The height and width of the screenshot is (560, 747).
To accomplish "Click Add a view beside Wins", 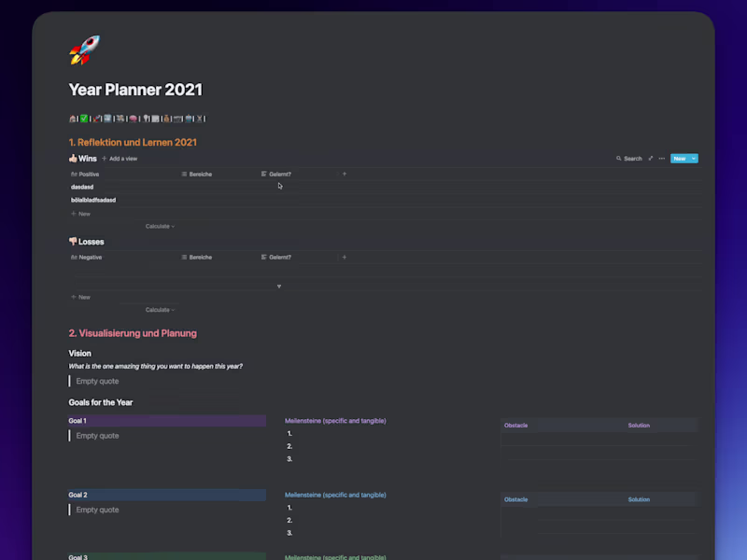I will [x=120, y=159].
